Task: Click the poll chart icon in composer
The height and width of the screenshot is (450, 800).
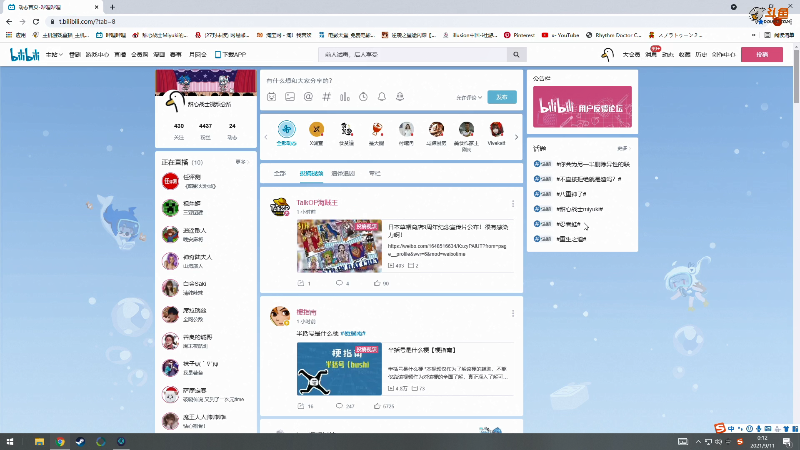Action: (x=345, y=97)
